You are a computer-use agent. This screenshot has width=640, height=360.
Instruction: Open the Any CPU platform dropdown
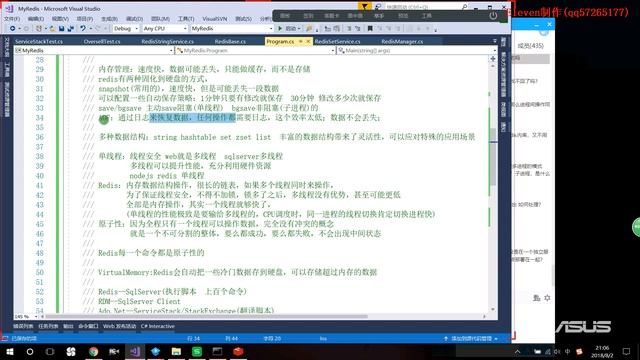(165, 29)
